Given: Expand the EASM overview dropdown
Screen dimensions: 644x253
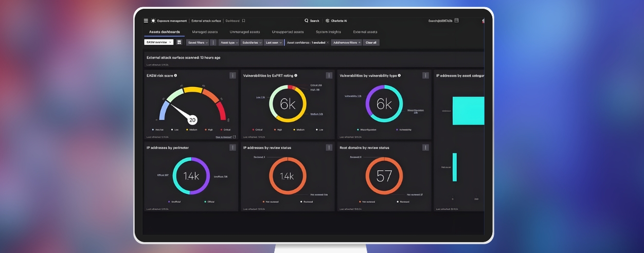Looking at the screenshot, I should (x=159, y=42).
